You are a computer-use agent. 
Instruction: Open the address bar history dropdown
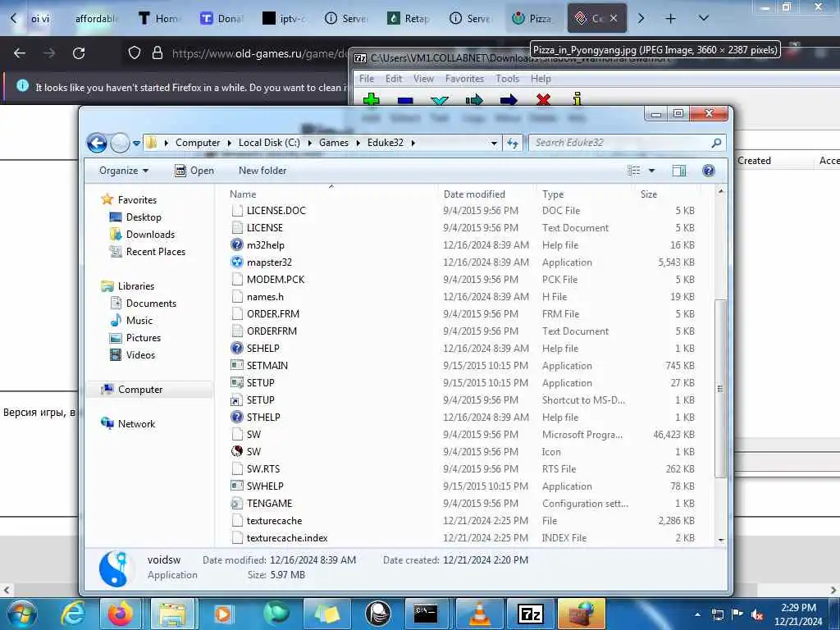[x=493, y=143]
